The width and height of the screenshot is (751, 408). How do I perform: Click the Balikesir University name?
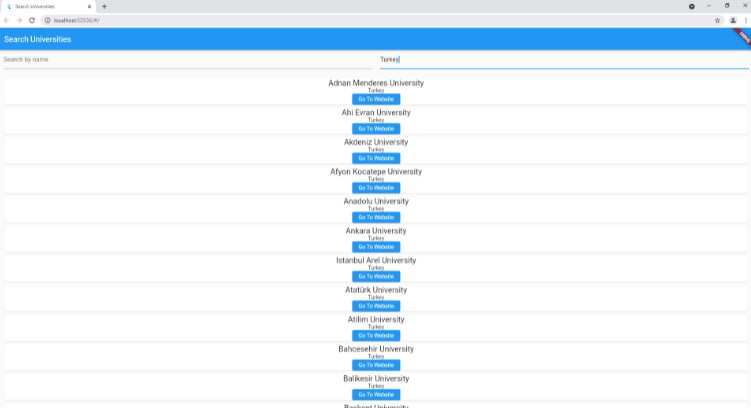coord(376,379)
